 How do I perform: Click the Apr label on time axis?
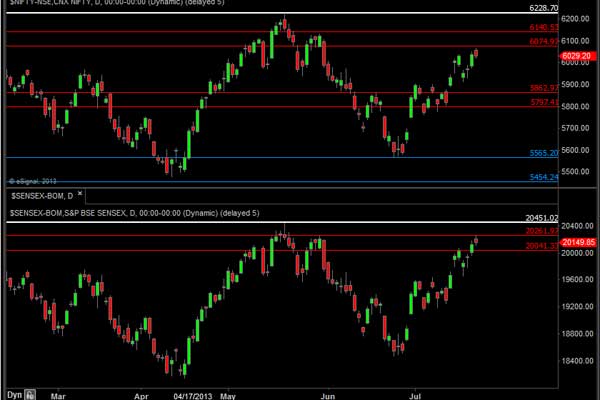(x=141, y=396)
